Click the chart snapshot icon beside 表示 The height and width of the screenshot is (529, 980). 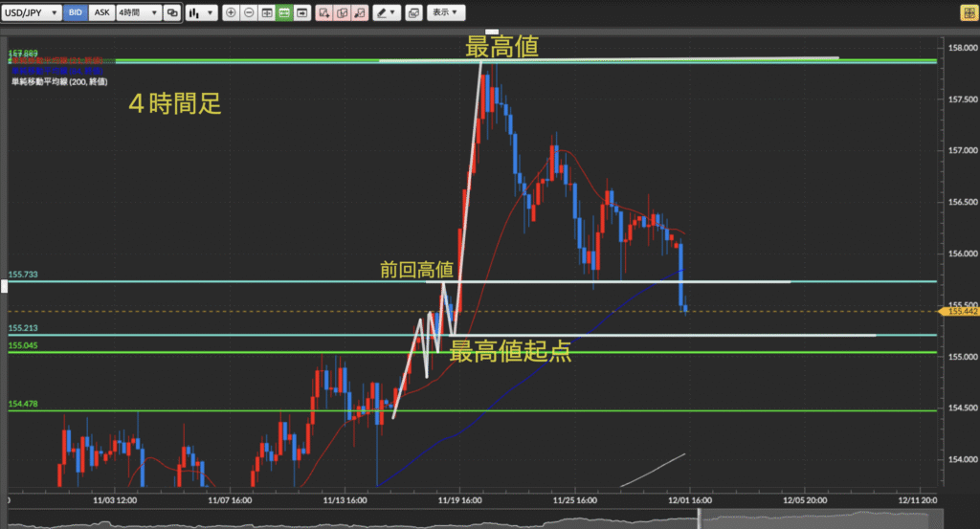click(413, 13)
